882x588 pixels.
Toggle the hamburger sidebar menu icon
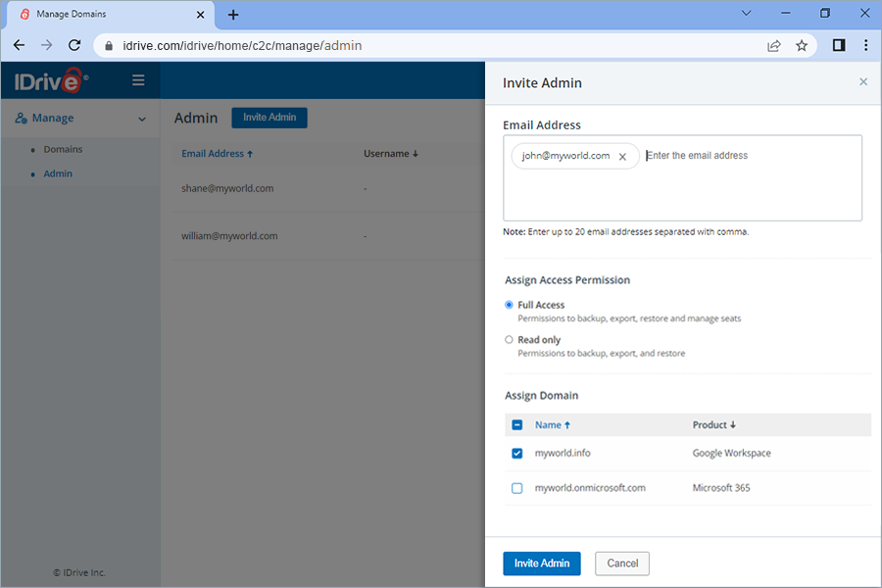[138, 80]
